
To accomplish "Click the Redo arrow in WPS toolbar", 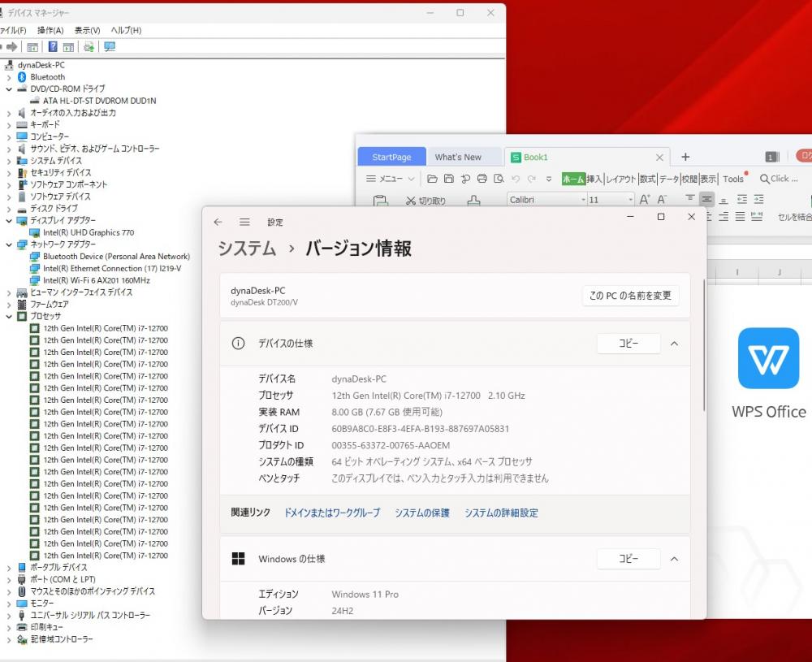I will 532,179.
